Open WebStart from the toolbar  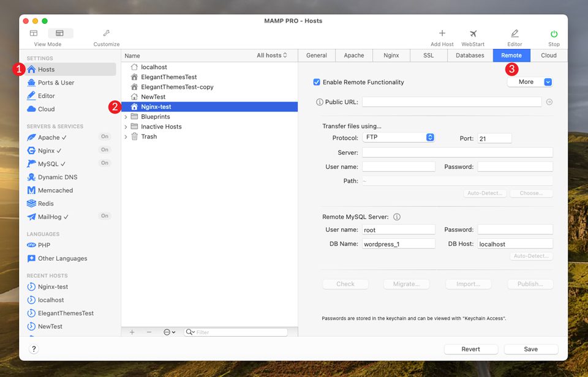[473, 34]
